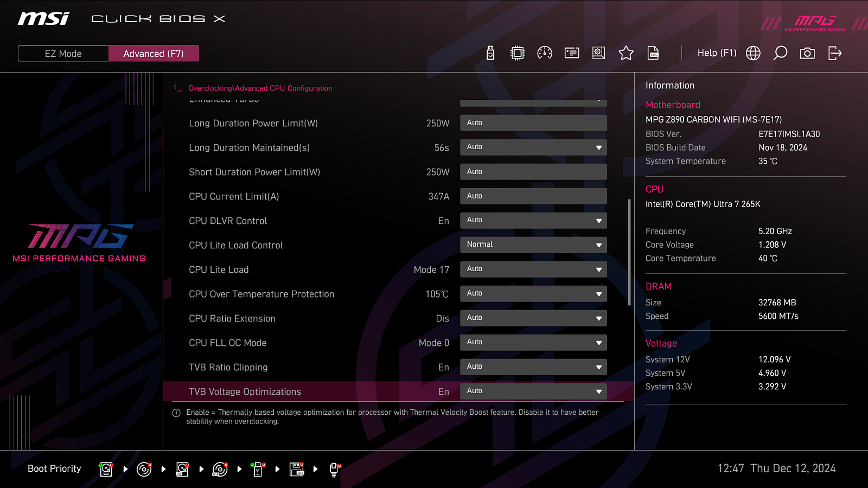This screenshot has width=868, height=488.
Task: Select the CPU Ratio Extension label
Action: (x=232, y=319)
